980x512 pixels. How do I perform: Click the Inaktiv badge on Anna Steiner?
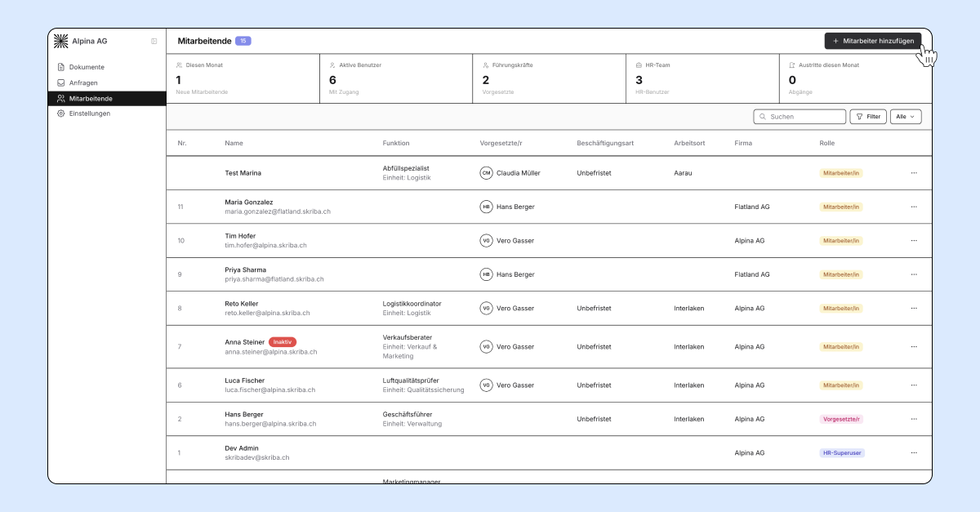(283, 341)
